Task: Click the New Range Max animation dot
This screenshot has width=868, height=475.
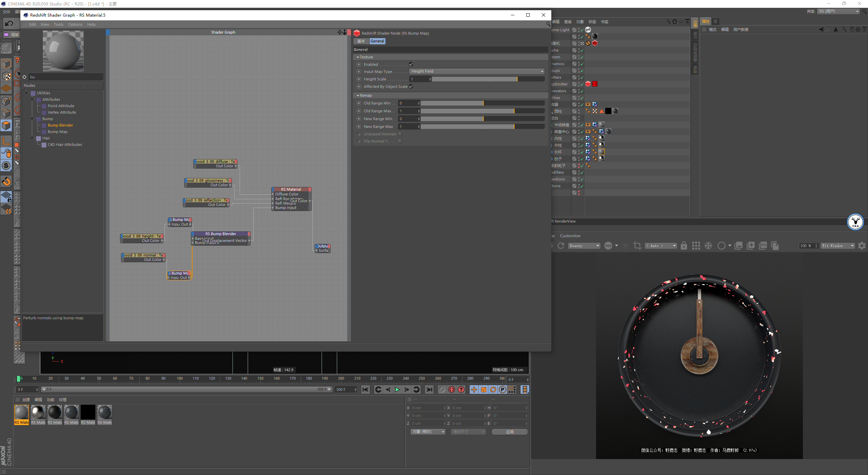Action: click(x=359, y=127)
